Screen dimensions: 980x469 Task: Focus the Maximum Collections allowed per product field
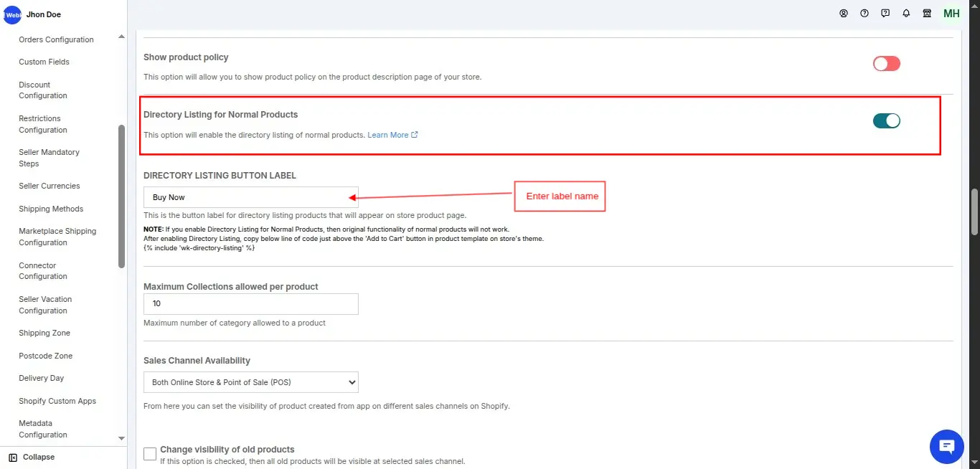[251, 304]
